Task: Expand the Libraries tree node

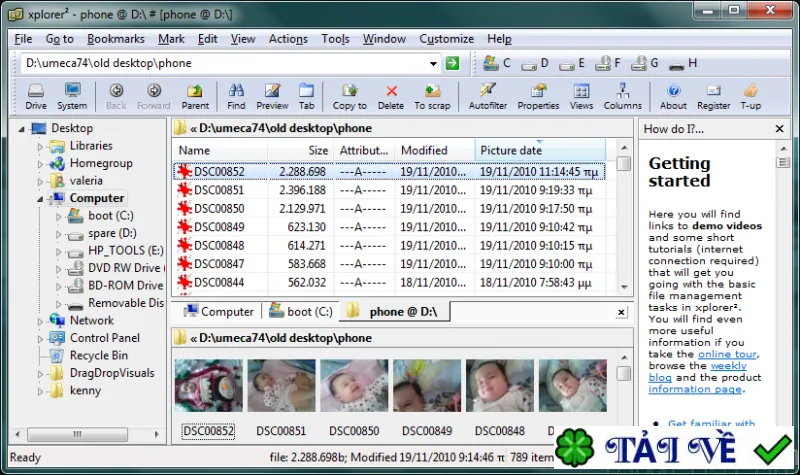Action: click(x=40, y=147)
